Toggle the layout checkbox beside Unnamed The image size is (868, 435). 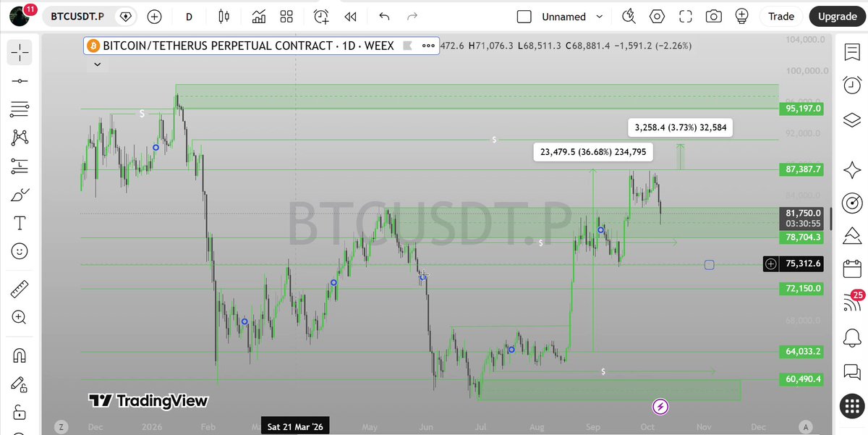[x=524, y=17]
